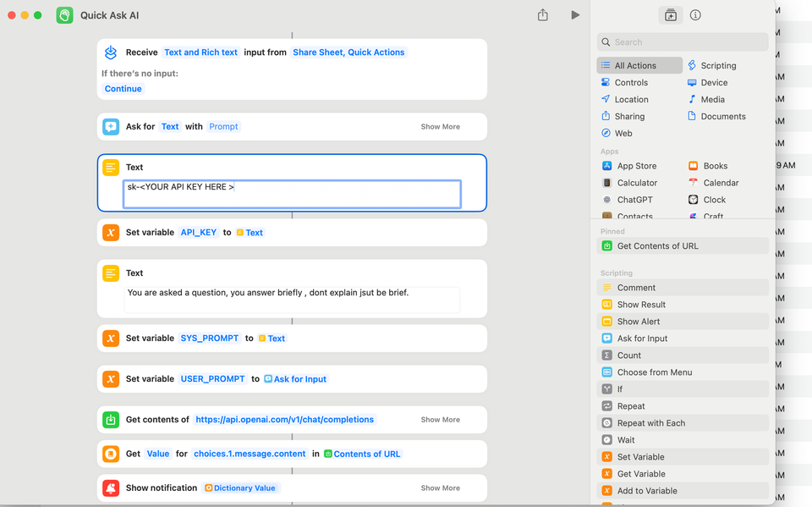This screenshot has height=507, width=812.
Task: Select Contacts app actions
Action: click(636, 216)
